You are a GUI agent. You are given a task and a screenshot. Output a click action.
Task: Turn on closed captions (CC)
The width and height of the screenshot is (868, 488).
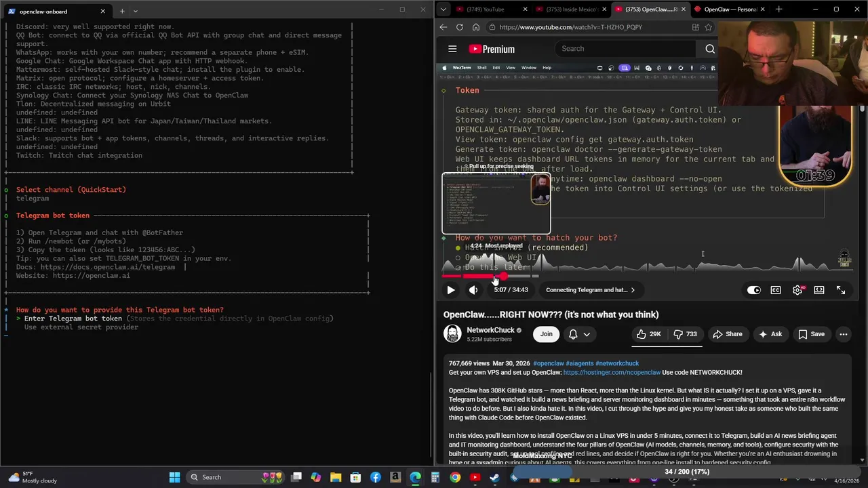[776, 290]
